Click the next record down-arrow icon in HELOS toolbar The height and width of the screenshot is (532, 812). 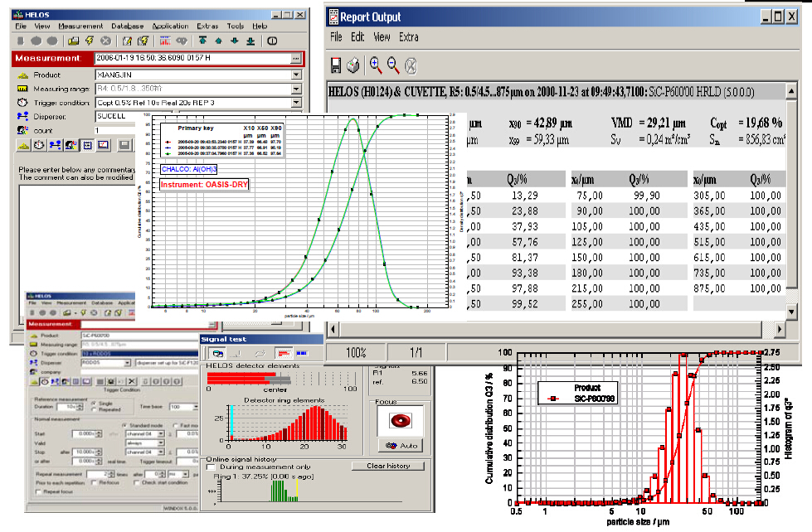tap(235, 41)
